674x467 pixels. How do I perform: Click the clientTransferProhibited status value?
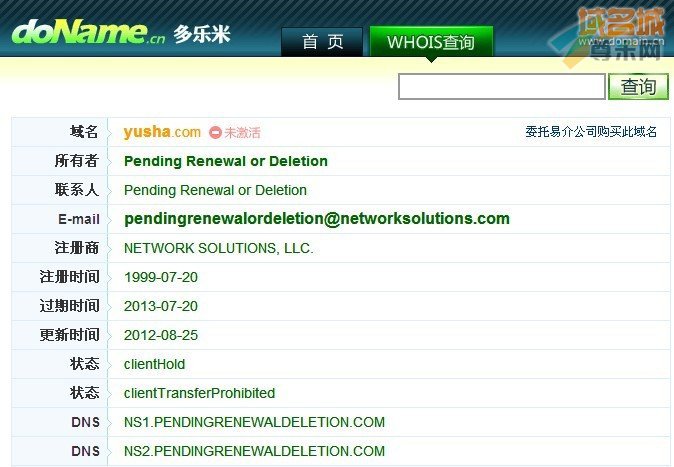pos(199,393)
